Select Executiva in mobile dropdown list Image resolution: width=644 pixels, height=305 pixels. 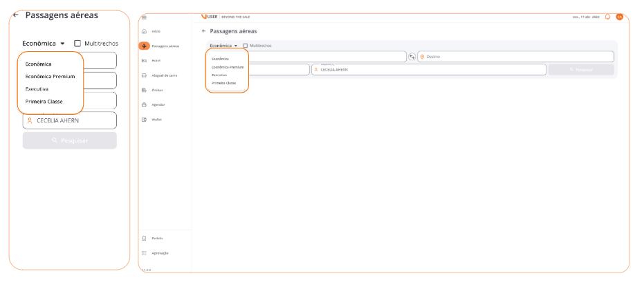click(x=37, y=89)
